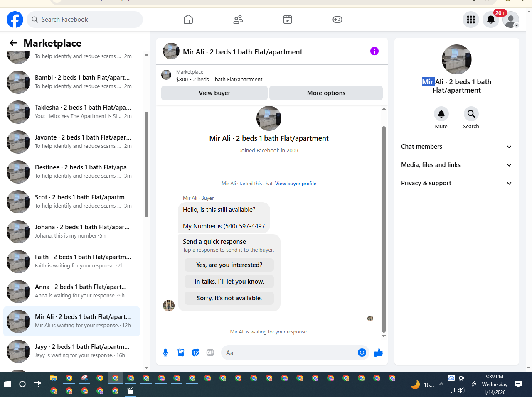Screen dimensions: 532x397
Task: Open Javonte conversation in chat list
Action: (71, 142)
